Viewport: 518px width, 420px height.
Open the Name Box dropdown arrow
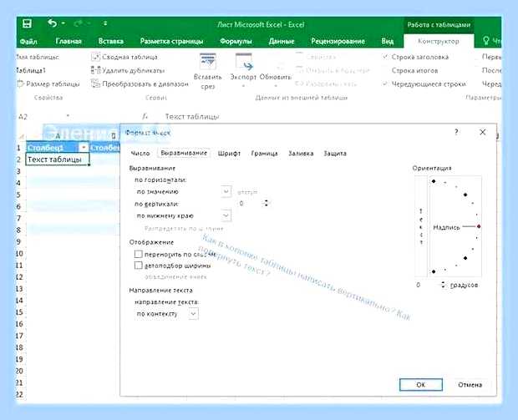click(68, 116)
